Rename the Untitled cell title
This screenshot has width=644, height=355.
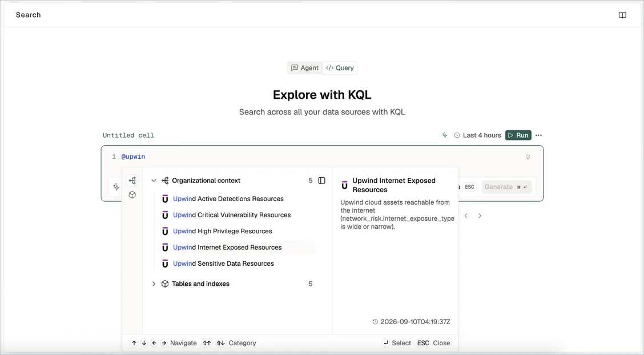(128, 135)
